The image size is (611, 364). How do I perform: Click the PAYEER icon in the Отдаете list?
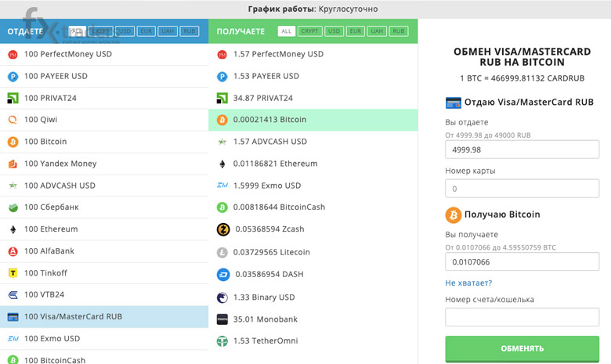coord(13,76)
